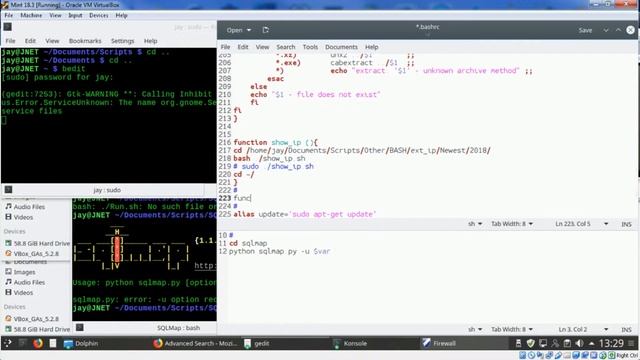
Task: Open VirtualBox Devices menu
Action: 99,16
